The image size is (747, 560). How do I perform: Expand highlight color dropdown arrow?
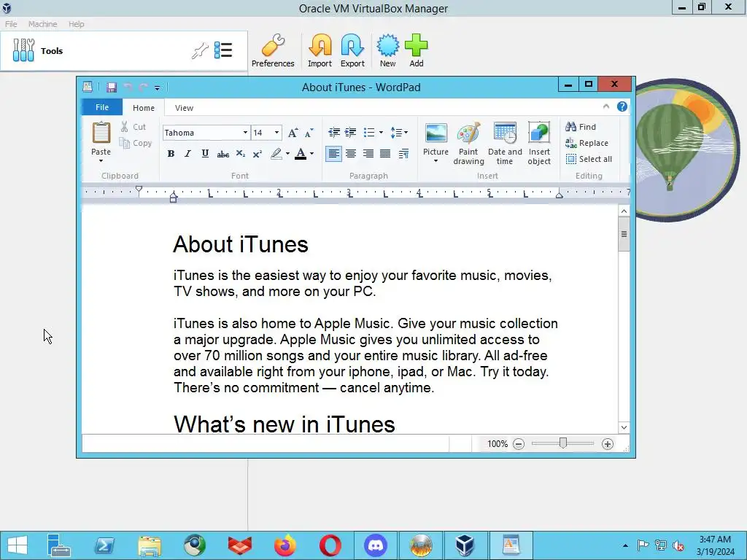(287, 153)
